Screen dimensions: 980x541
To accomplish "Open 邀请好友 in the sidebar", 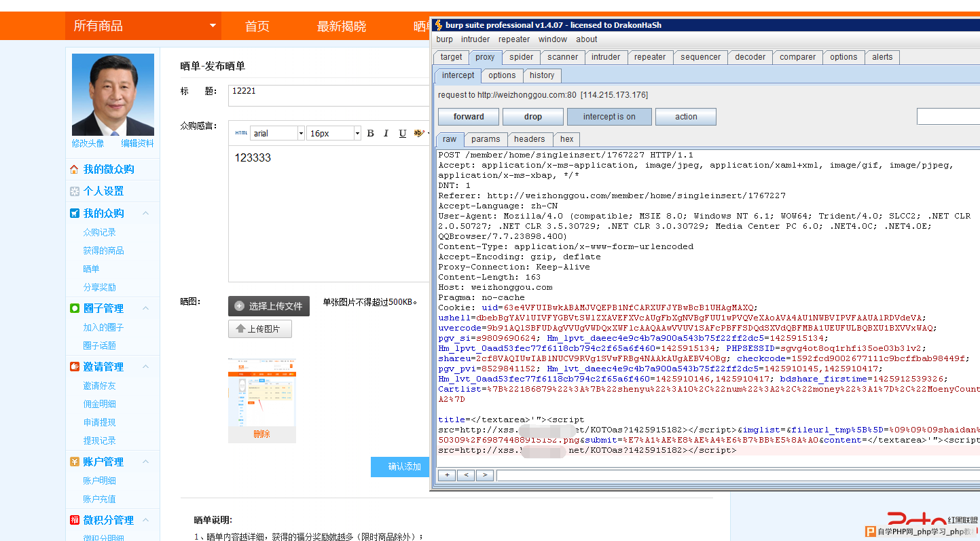I will point(100,386).
